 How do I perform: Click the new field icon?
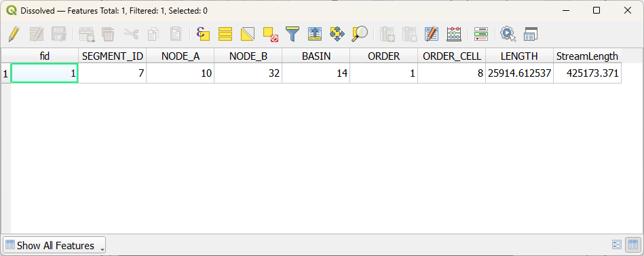(387, 34)
